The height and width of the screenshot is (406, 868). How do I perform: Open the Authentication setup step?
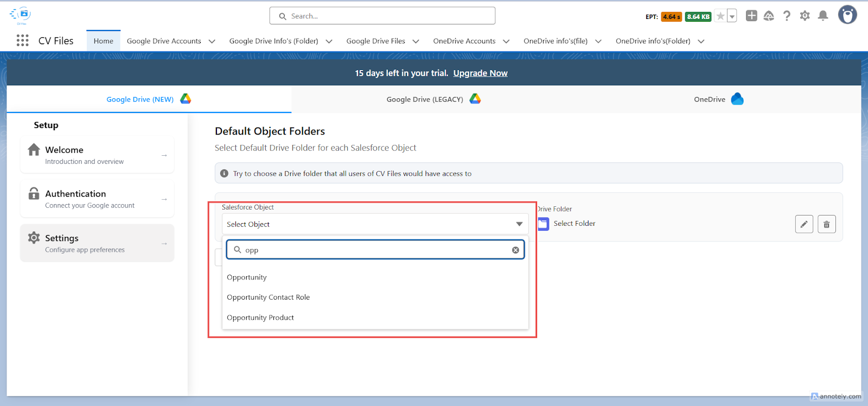[x=97, y=199]
